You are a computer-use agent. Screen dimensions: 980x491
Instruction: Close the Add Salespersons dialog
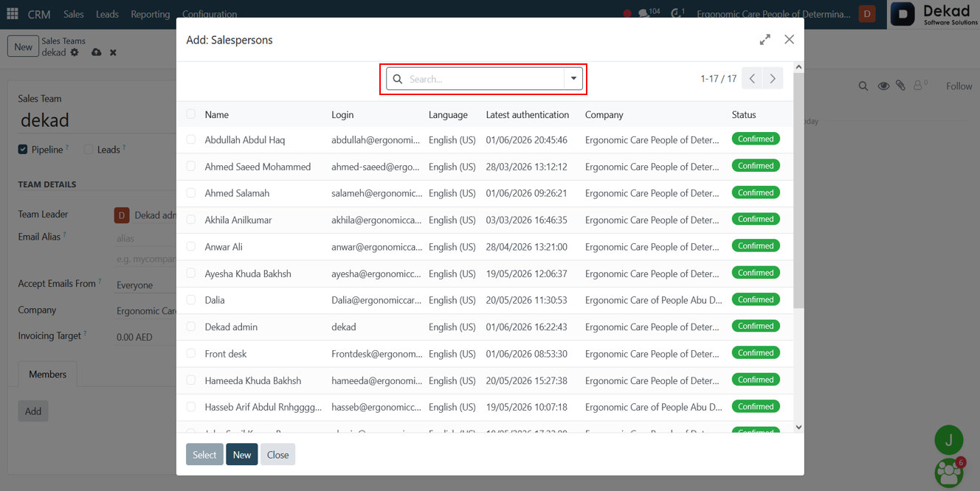790,40
